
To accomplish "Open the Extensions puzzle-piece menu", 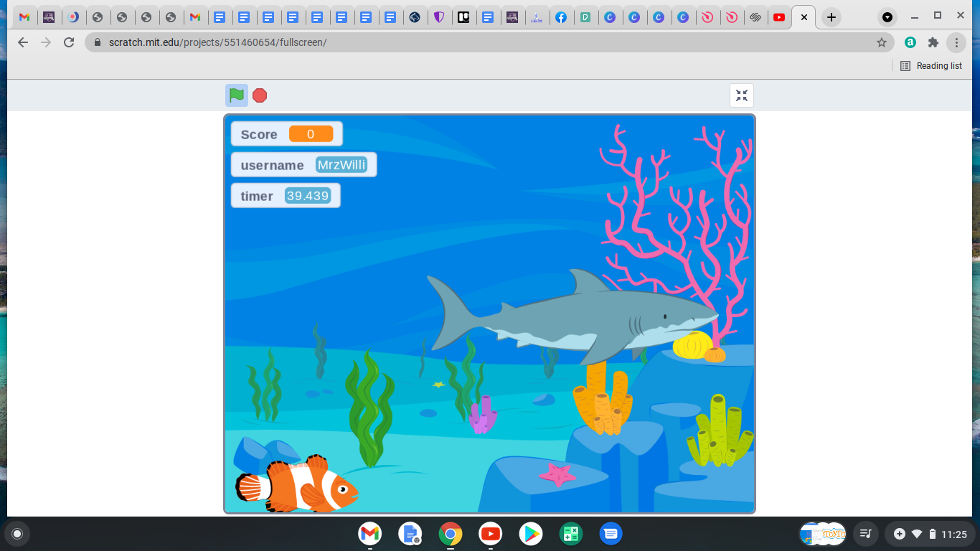I will [933, 42].
